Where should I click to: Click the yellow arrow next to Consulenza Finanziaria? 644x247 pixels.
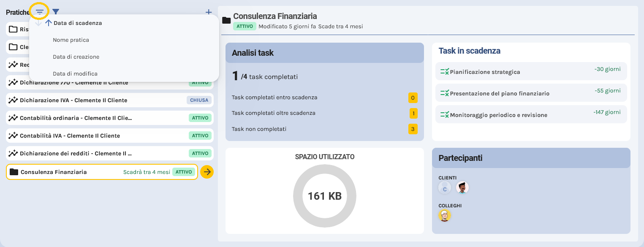click(207, 172)
